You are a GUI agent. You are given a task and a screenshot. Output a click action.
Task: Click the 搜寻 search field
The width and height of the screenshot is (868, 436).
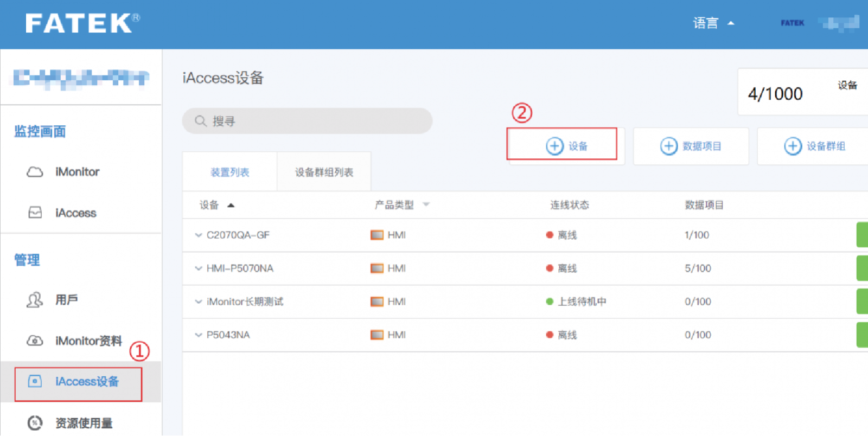coord(307,121)
